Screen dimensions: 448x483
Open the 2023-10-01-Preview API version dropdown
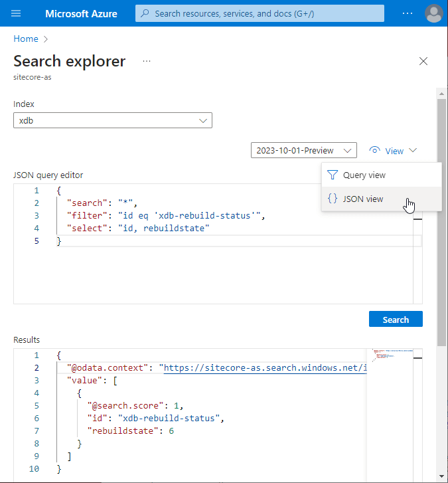[x=304, y=150]
